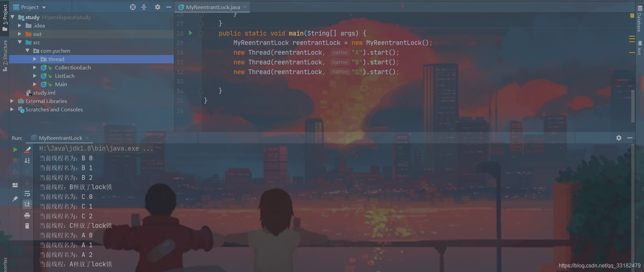The height and width of the screenshot is (272, 644).
Task: Click the Select Opened File target icon
Action: click(133, 7)
